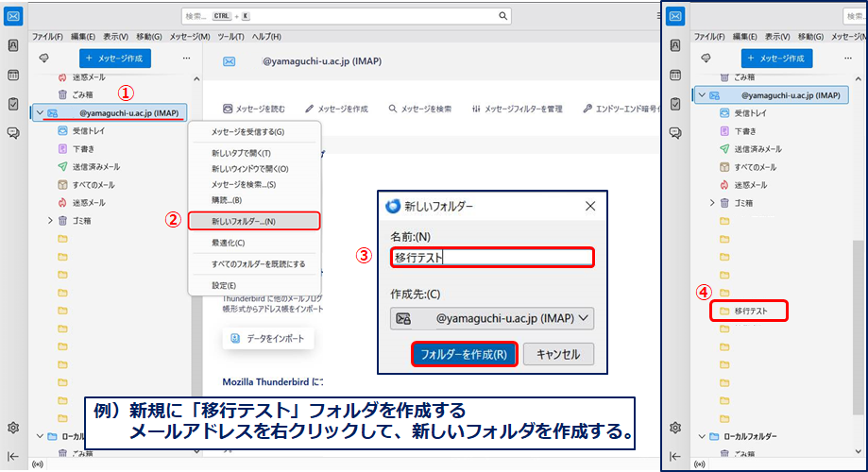This screenshot has width=868, height=472.
Task: Open 編集(E) menu in left window
Action: (83, 37)
